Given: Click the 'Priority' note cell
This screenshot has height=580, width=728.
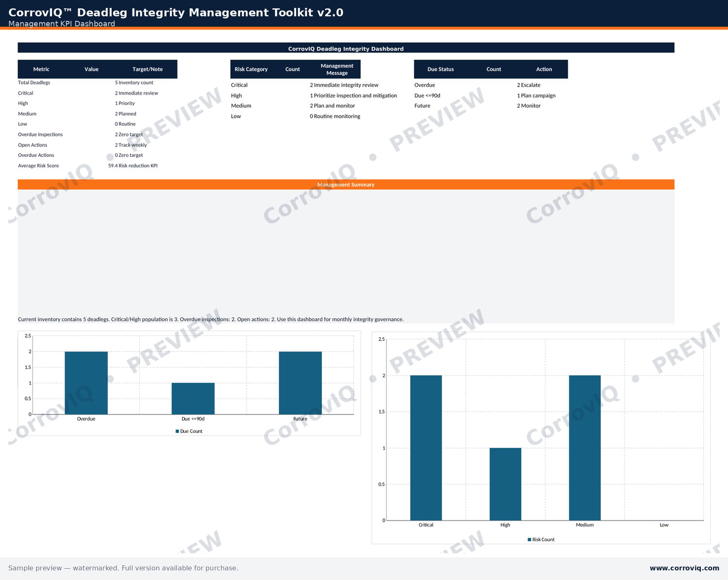Looking at the screenshot, I should click(x=127, y=103).
